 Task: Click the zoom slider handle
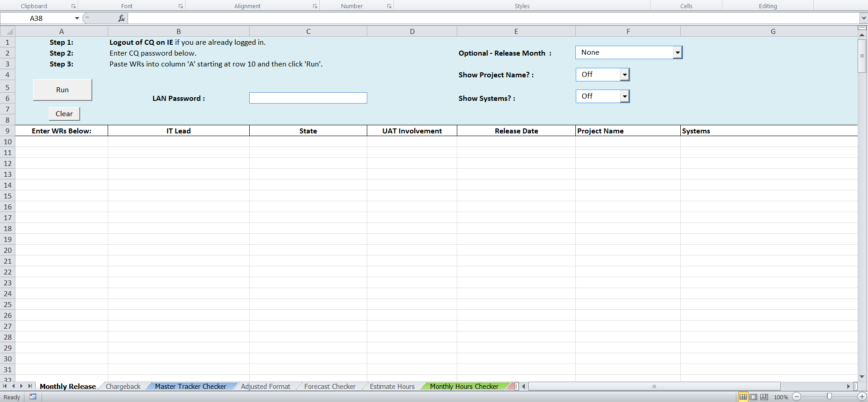tap(829, 397)
